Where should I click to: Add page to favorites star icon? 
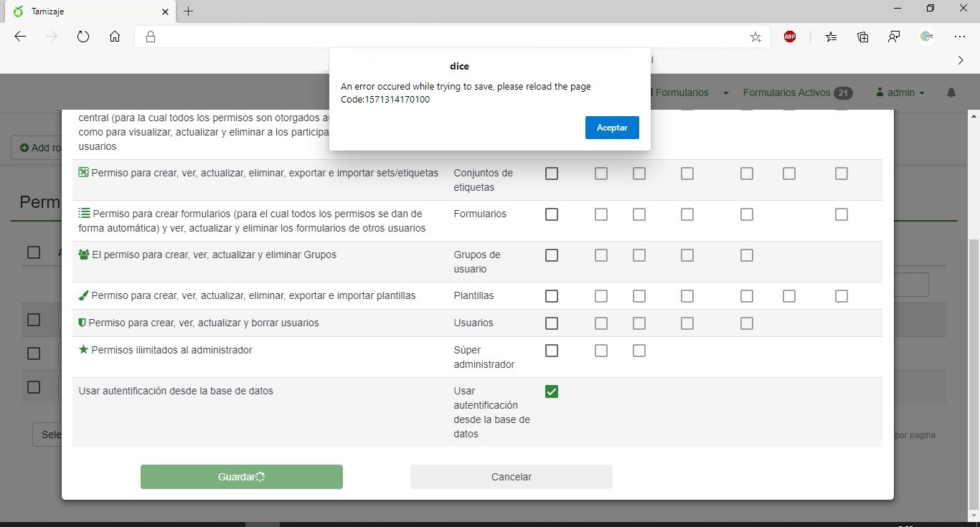(755, 37)
